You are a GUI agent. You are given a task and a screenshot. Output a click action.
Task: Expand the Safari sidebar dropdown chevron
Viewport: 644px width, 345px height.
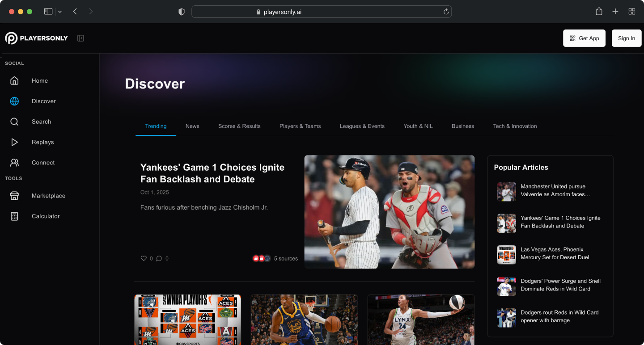click(x=60, y=12)
